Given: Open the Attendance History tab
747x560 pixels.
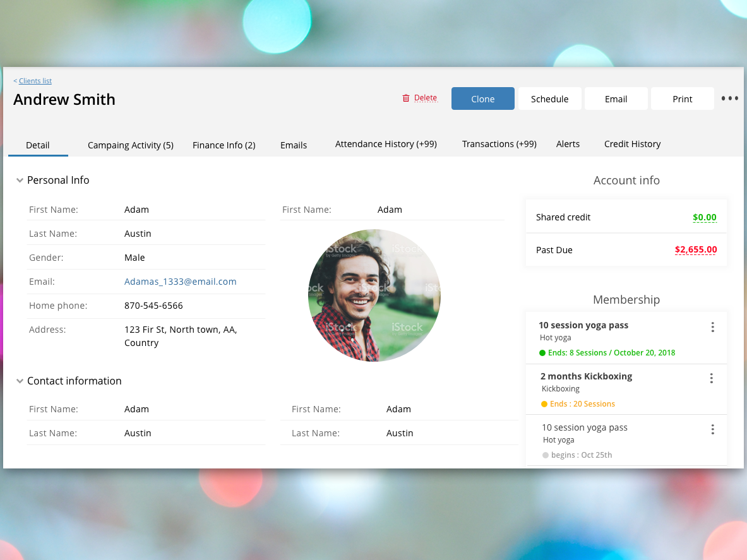Looking at the screenshot, I should pyautogui.click(x=386, y=143).
